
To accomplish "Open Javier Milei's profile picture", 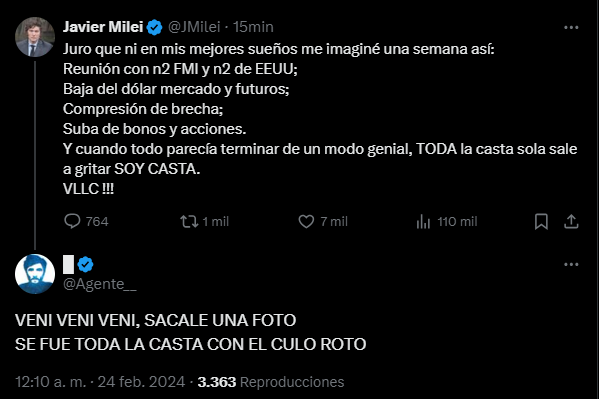I will [x=35, y=37].
